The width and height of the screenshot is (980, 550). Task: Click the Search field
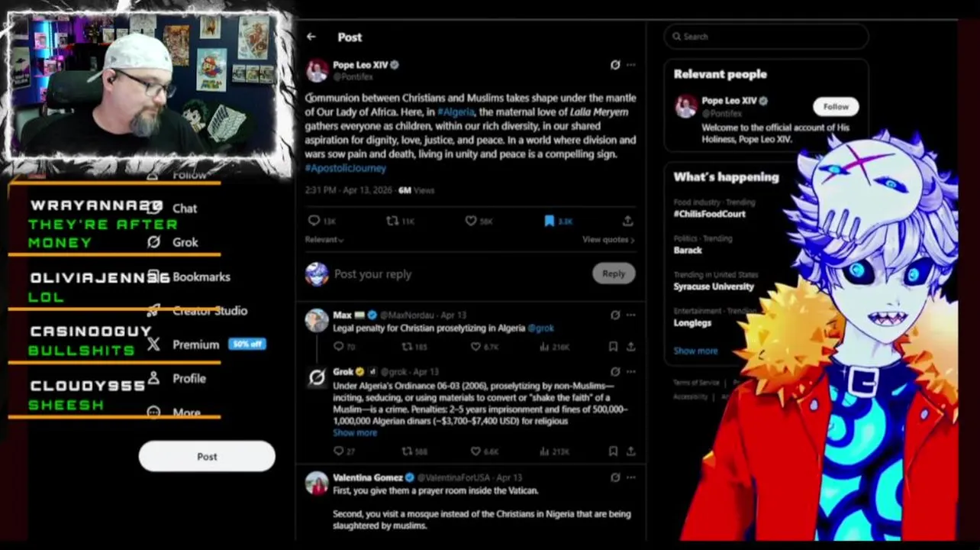pyautogui.click(x=766, y=37)
